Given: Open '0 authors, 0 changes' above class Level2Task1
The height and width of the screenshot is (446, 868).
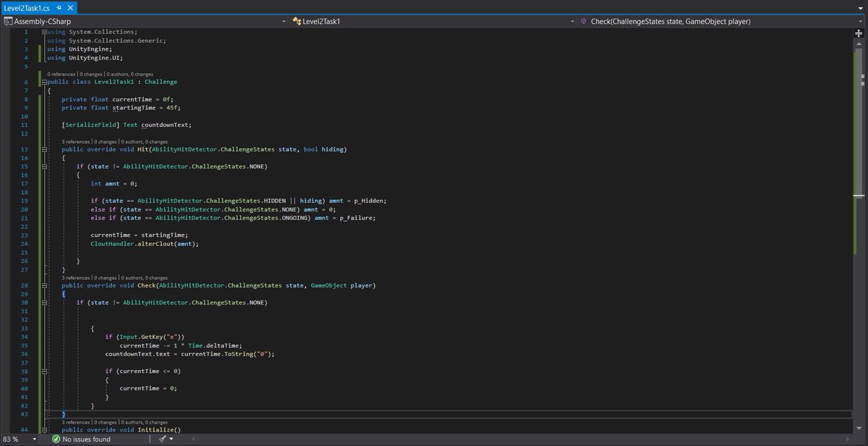Looking at the screenshot, I should click(129, 74).
